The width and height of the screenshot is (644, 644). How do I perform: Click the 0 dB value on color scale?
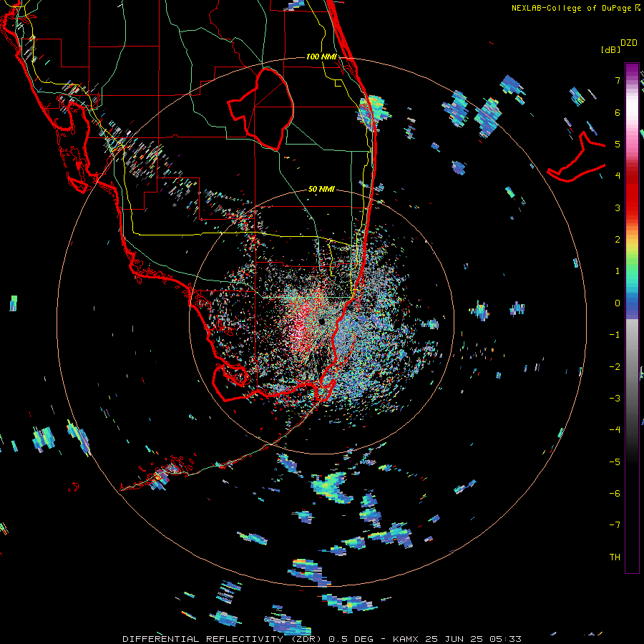[618, 303]
